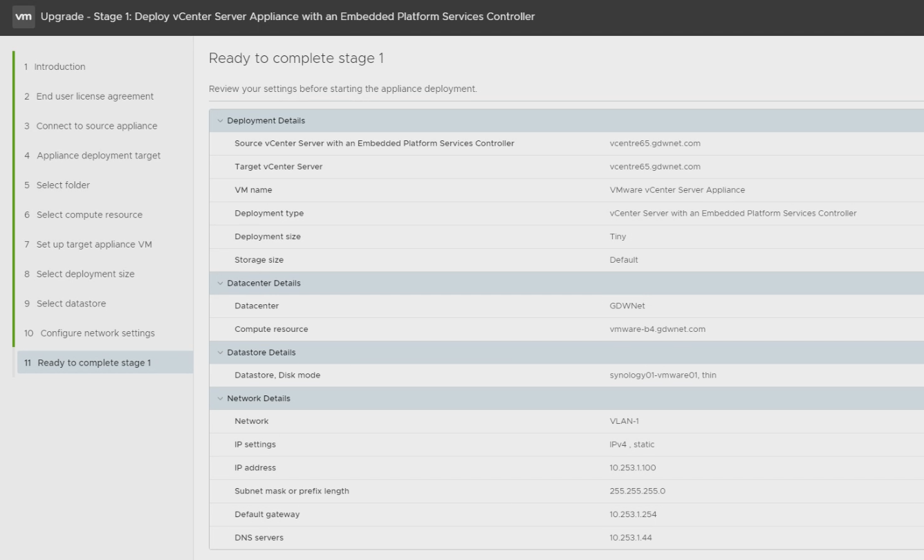Viewport: 924px width, 560px height.
Task: Go to step 6 Select compute resource
Action: pos(83,215)
